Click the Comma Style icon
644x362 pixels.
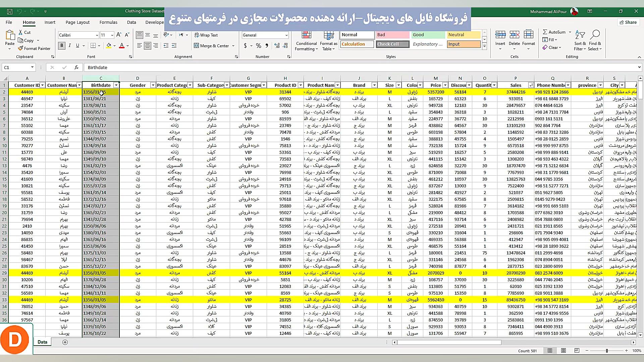tap(267, 46)
